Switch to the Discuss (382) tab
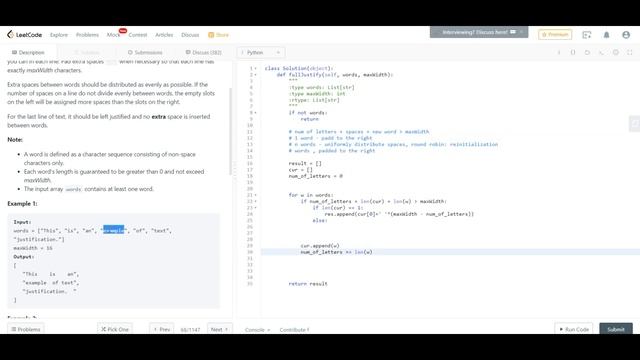The height and width of the screenshot is (360, 640). point(203,53)
